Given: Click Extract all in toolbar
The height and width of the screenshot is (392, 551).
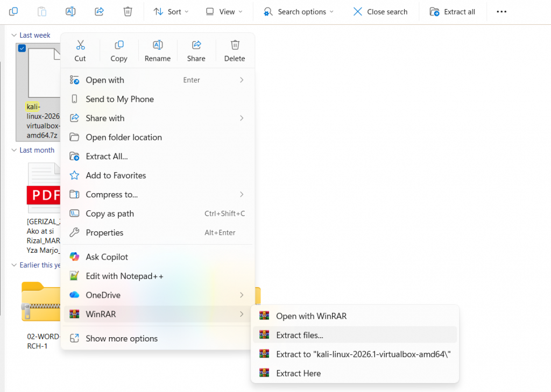Looking at the screenshot, I should click(452, 12).
